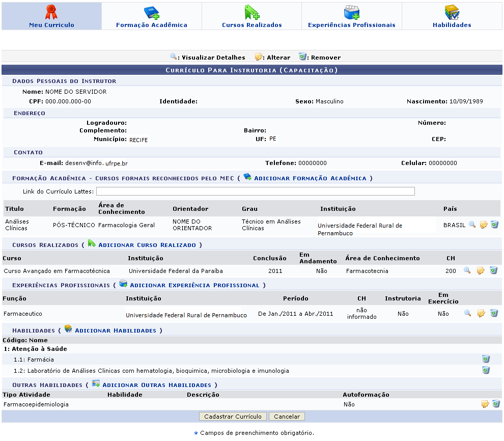Switch to Cursos Realizados tab
This screenshot has height=441, width=504.
(251, 16)
